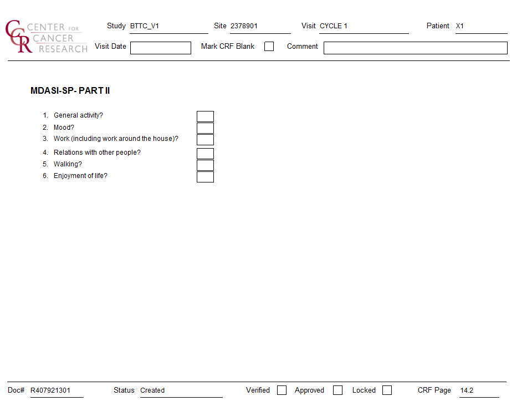
Task: Click the Study field value BTTC_V1
Action: (145, 26)
